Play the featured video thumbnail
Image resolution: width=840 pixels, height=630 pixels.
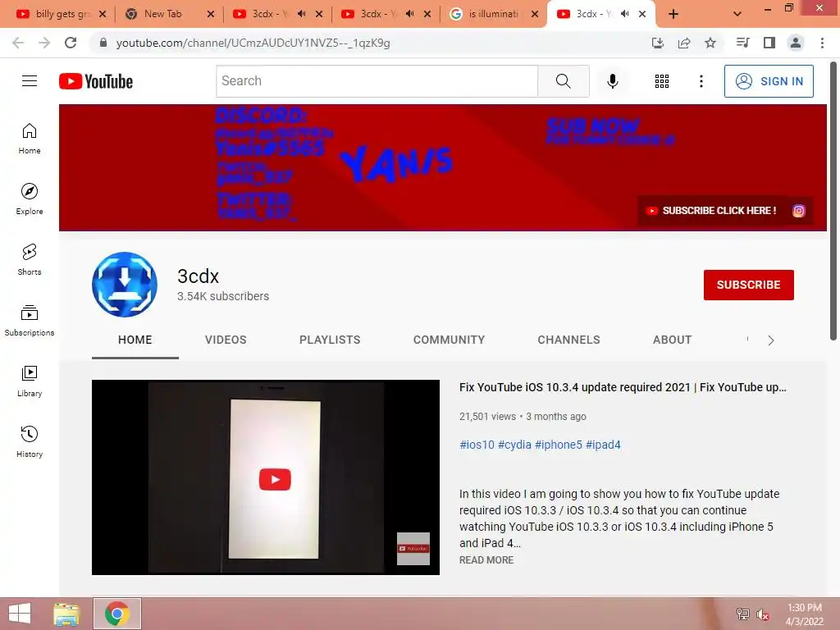click(265, 477)
